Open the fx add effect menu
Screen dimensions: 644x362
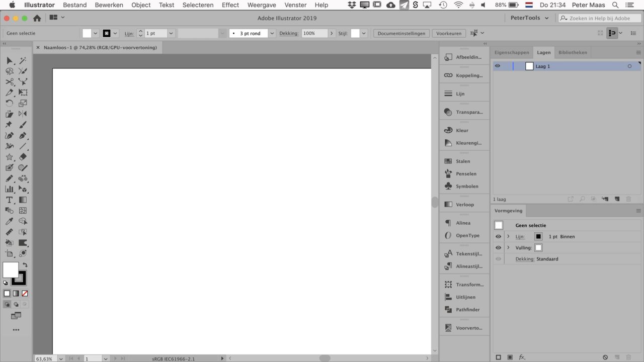[522, 357]
